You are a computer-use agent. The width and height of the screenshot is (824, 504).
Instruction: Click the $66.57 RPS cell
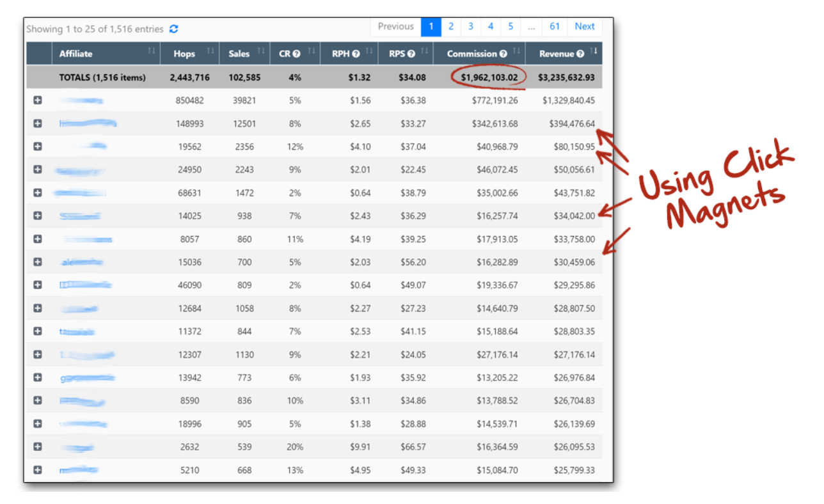coord(413,446)
